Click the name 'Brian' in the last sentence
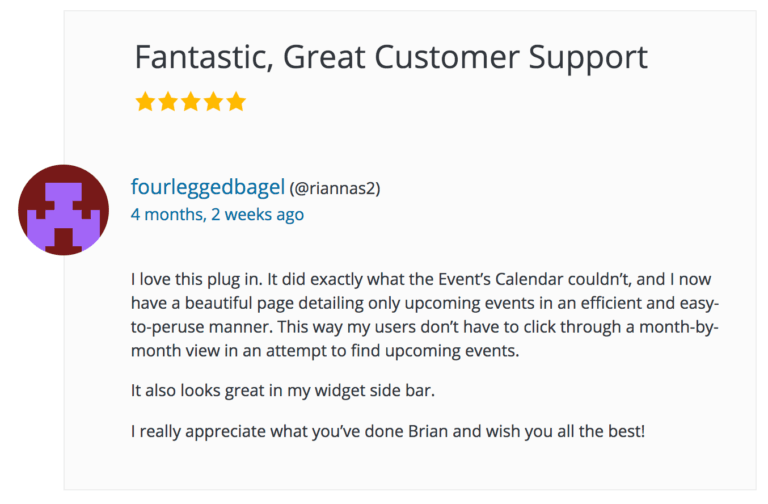This screenshot has width=768, height=504. click(x=428, y=432)
